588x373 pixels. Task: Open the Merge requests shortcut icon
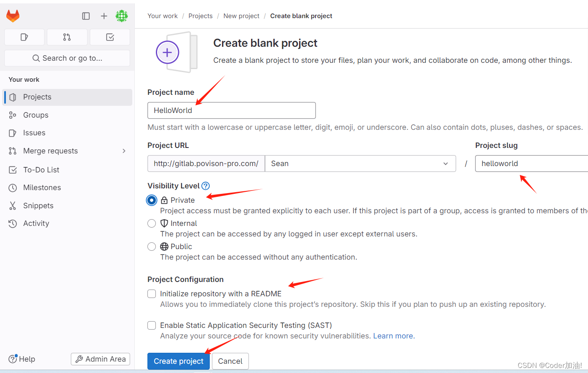67,37
